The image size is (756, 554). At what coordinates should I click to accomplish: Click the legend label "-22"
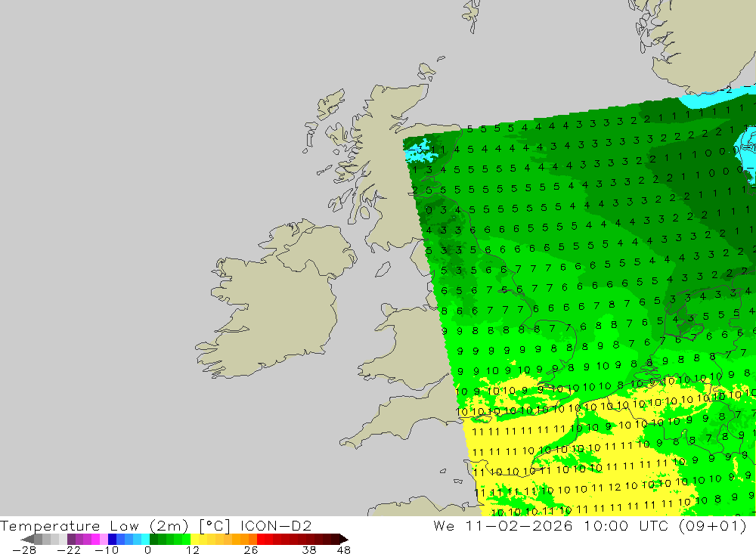pyautogui.click(x=69, y=550)
